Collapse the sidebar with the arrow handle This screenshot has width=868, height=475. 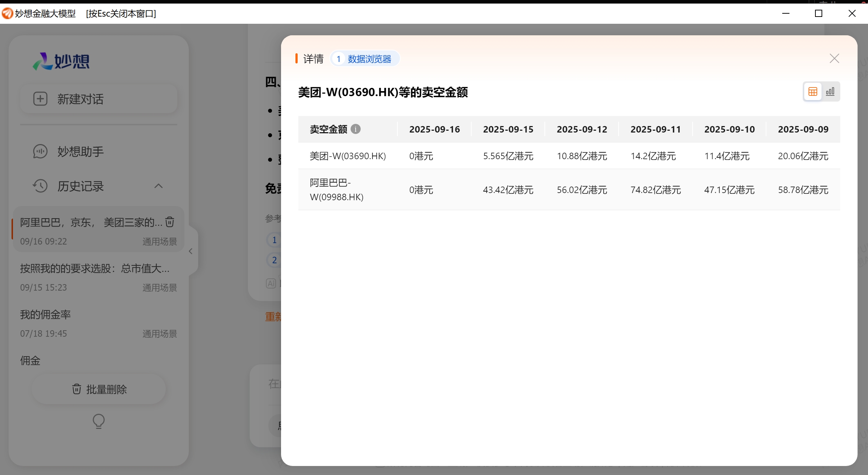[191, 251]
